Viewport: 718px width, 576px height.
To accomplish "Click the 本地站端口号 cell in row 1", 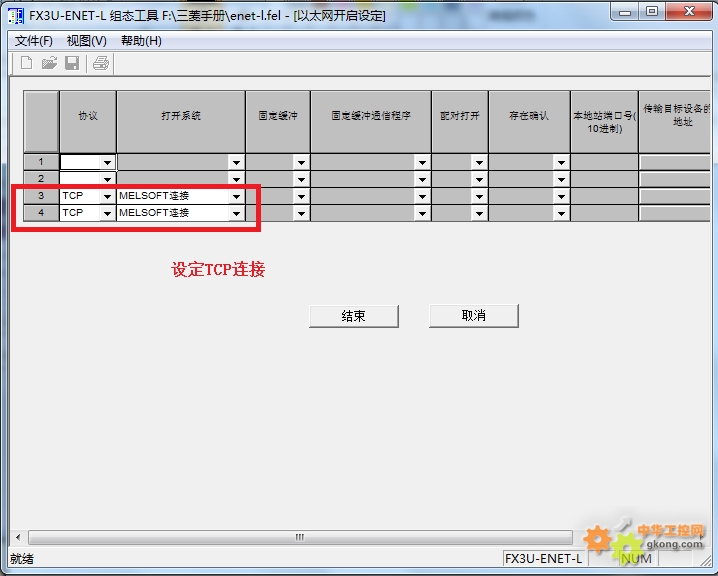I will (x=604, y=163).
